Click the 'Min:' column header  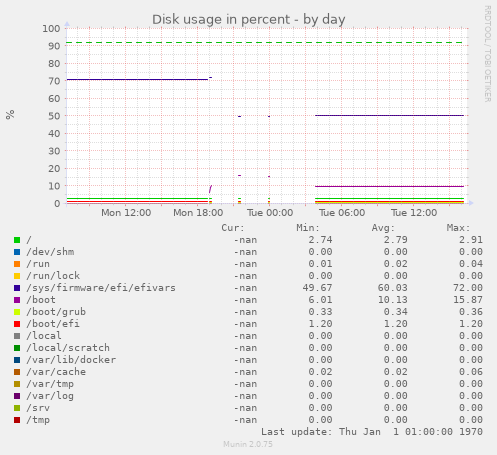pyautogui.click(x=308, y=228)
